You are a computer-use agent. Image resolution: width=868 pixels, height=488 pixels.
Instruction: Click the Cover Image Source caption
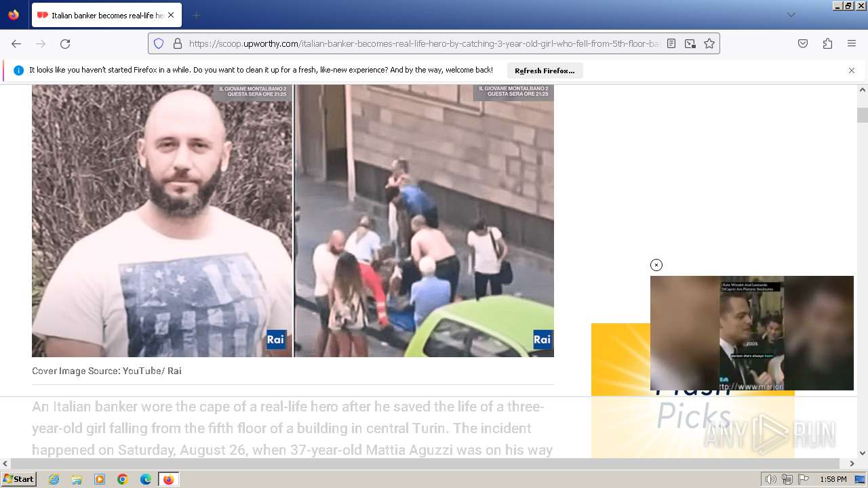pos(106,371)
